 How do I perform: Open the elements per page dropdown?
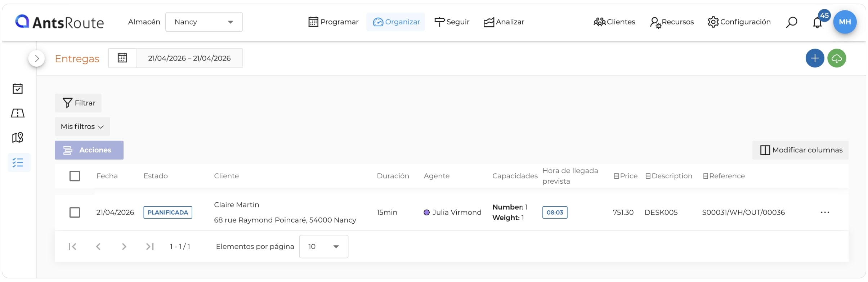323,246
